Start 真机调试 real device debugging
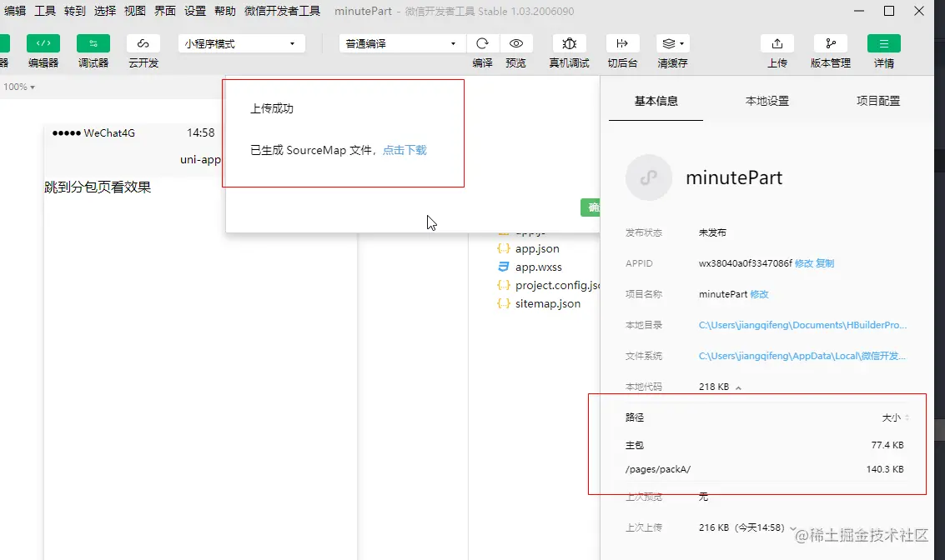 point(569,43)
